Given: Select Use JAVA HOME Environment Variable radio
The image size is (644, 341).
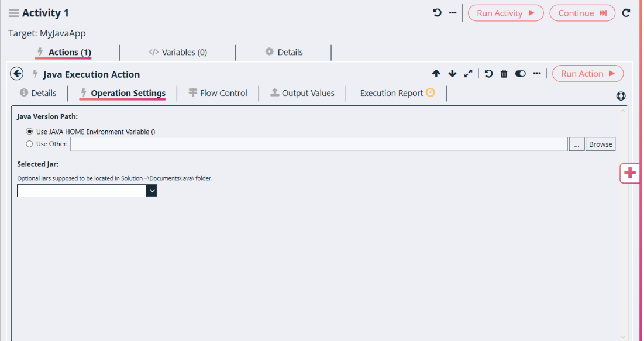Looking at the screenshot, I should coord(29,132).
